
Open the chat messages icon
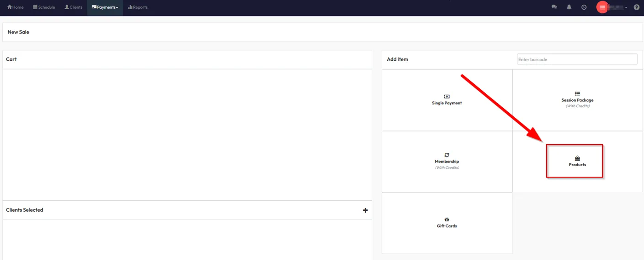(554, 7)
